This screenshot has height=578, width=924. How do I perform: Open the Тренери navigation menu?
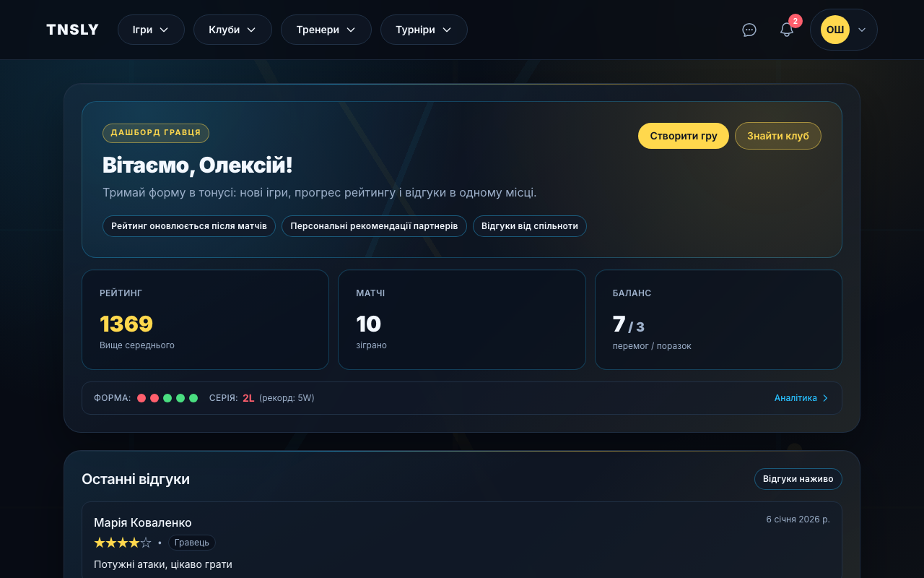(x=326, y=30)
